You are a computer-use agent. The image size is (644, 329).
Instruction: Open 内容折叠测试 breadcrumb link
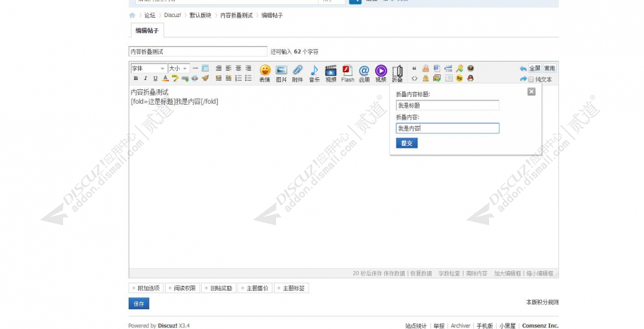tap(236, 15)
